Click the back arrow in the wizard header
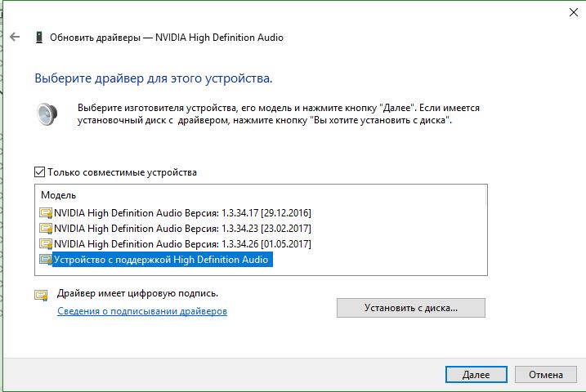Viewport: 586px width, 392px height. tap(15, 38)
